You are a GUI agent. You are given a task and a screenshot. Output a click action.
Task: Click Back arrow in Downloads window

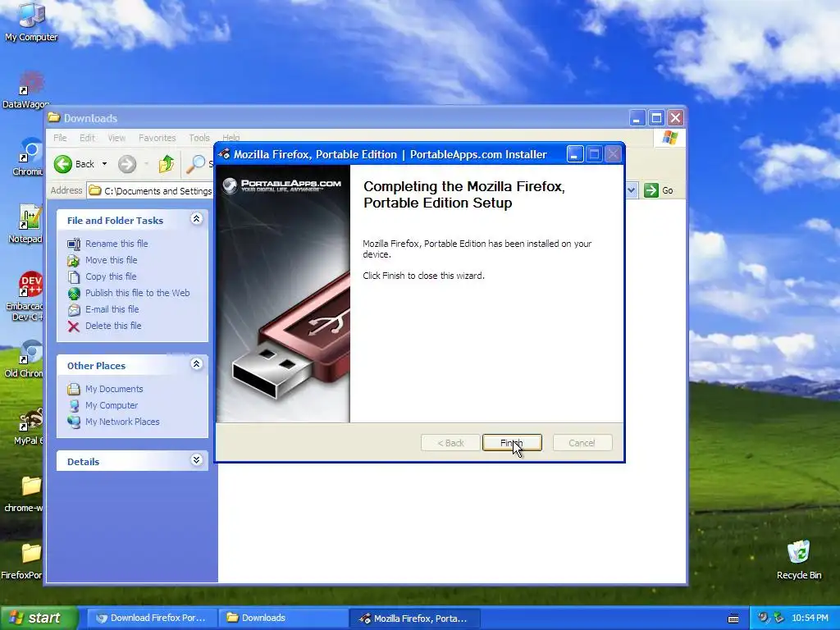coord(63,164)
